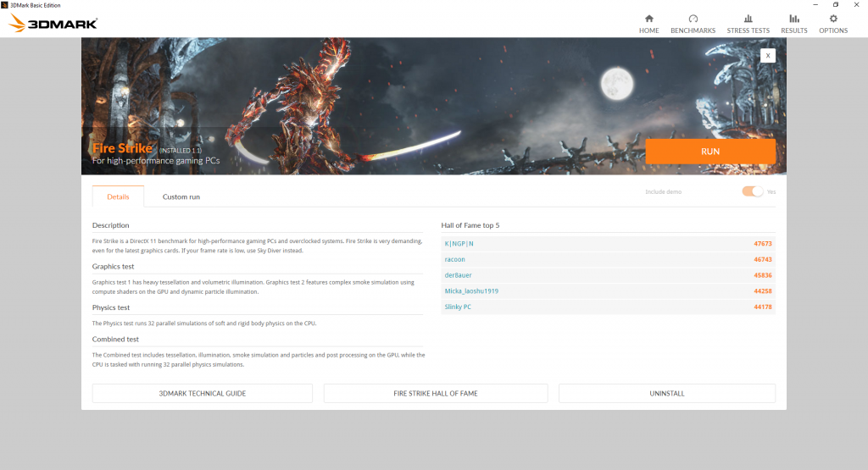Viewport: 868px width, 470px height.
Task: Minimize the 3DMark window
Action: [815, 5]
